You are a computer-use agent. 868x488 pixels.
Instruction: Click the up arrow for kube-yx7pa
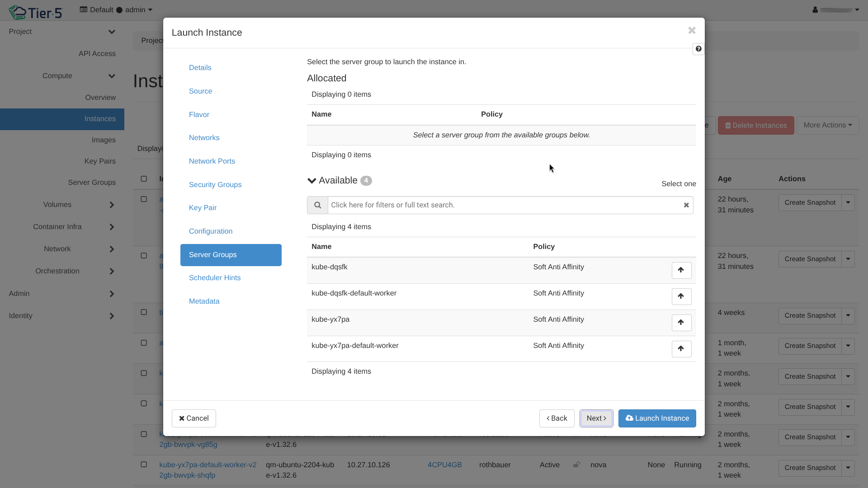(x=681, y=323)
